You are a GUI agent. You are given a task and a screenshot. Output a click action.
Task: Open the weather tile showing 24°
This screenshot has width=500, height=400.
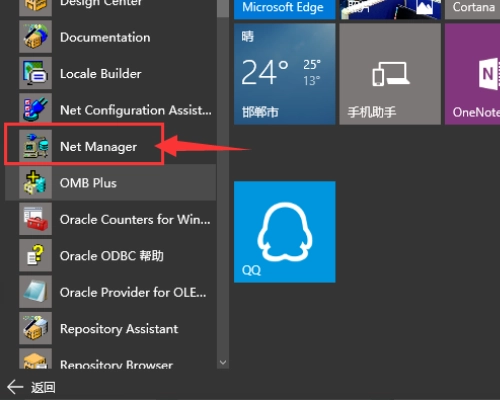(285, 74)
